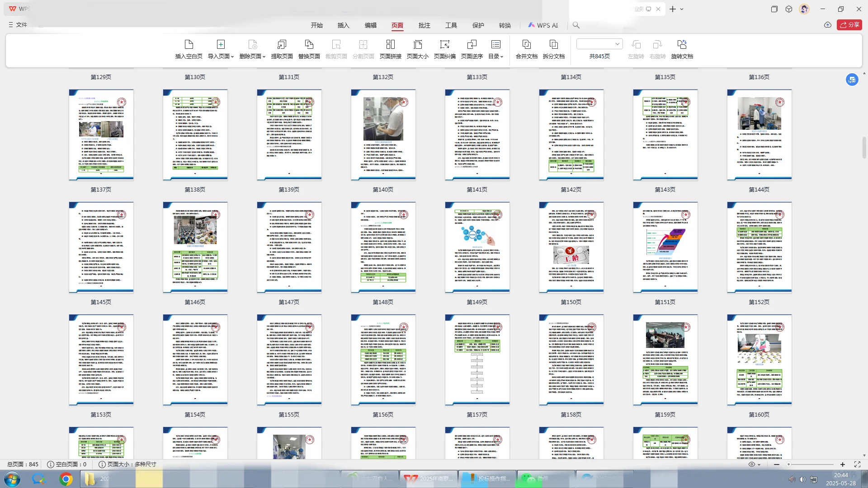868x488 pixels.
Task: Click the Split Document (拆分文档) icon
Action: pos(553,45)
